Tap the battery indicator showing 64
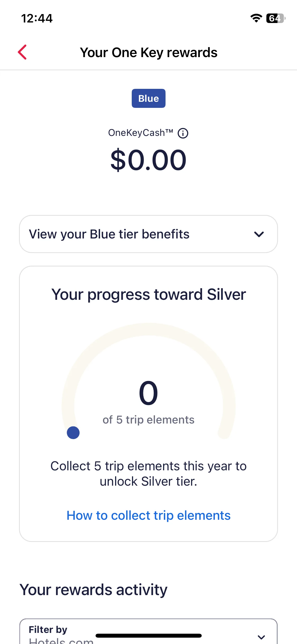Screen dimensions: 297x644 pyautogui.click(x=276, y=18)
